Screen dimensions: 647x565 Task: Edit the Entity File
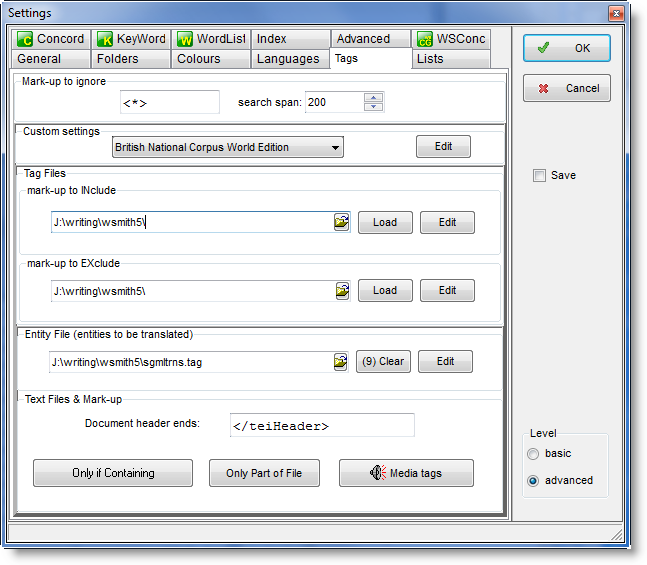coord(445,362)
